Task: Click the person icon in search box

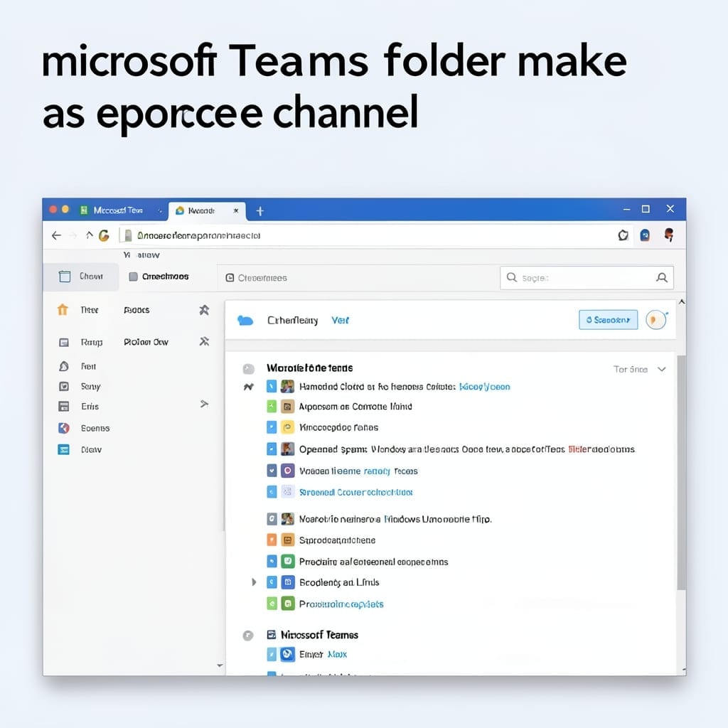Action: (662, 278)
